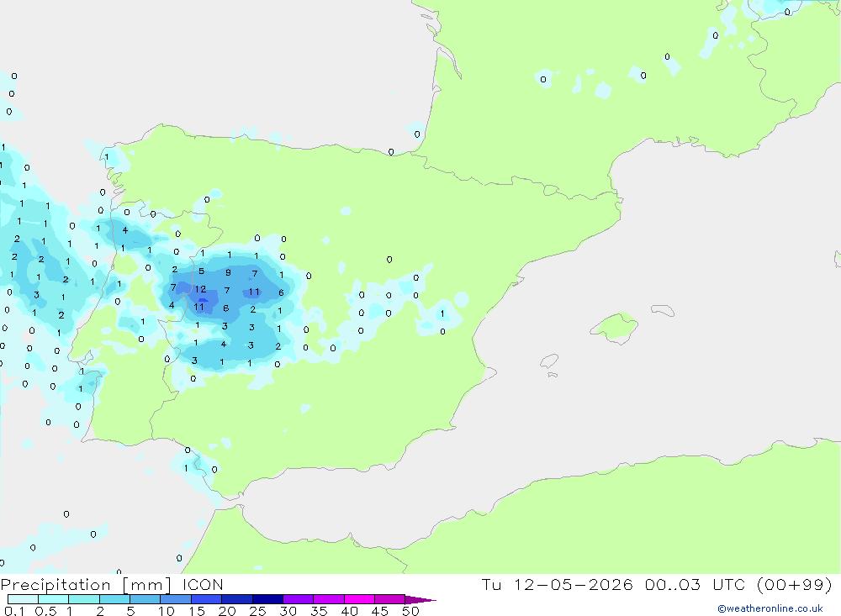Click the 10–15 mm legend color swatch

tap(176, 599)
